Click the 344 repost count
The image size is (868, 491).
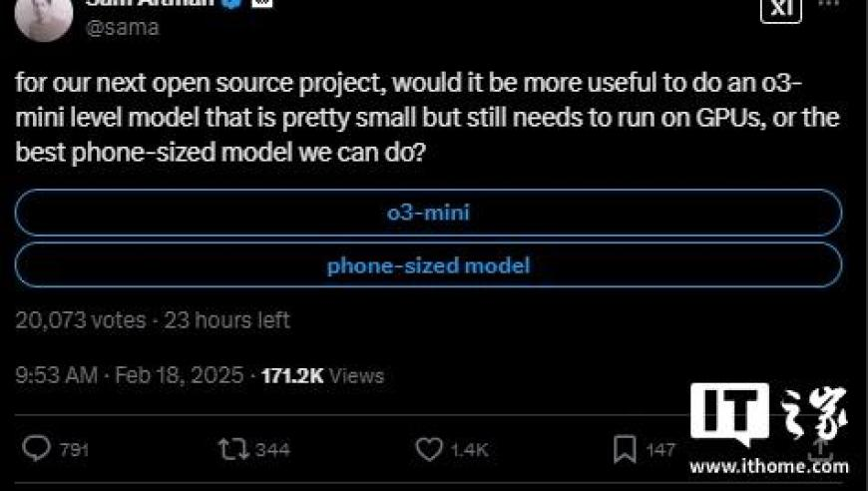(272, 449)
